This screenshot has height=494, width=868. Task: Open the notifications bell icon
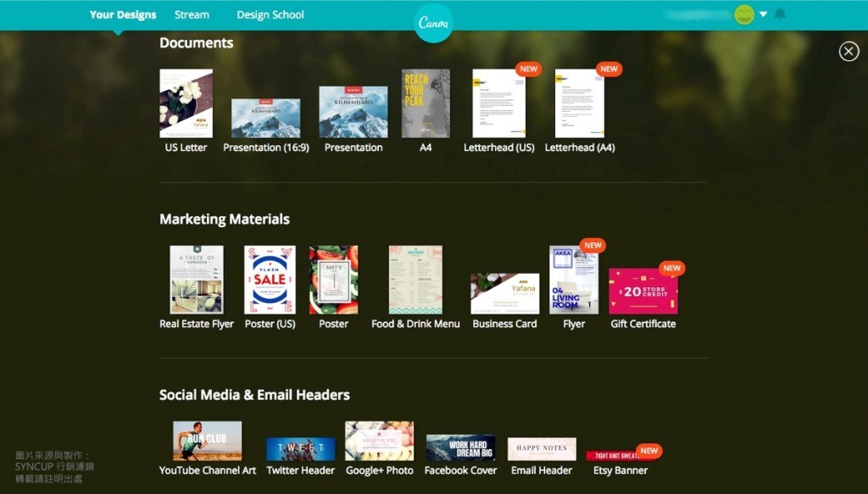coord(780,14)
